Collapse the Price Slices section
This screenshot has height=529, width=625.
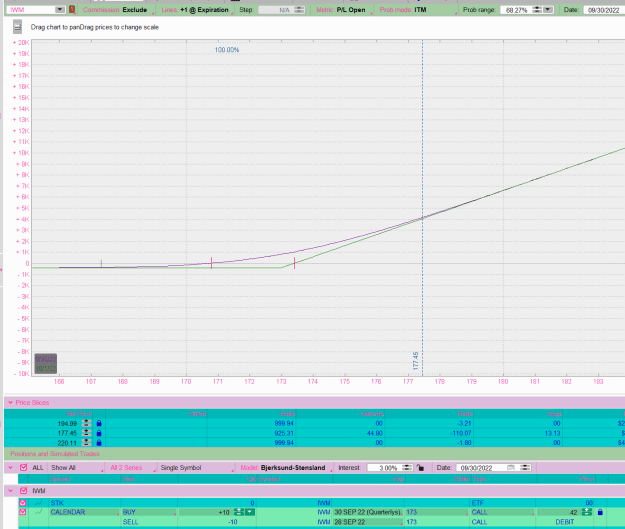pos(11,403)
